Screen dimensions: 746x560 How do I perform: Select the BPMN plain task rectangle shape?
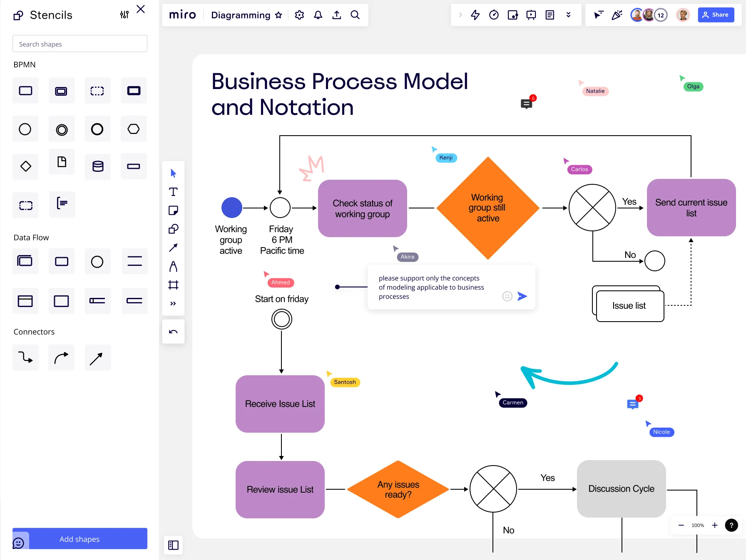[25, 91]
